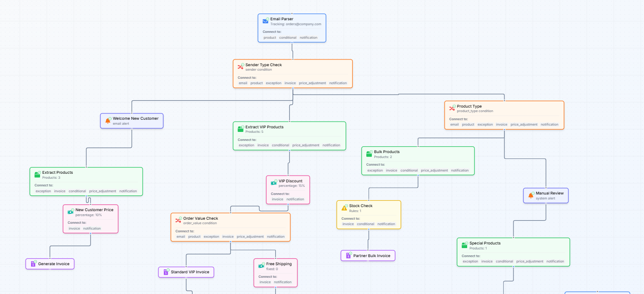
Task: Select the Standard VIP Invoice node
Action: [186, 272]
